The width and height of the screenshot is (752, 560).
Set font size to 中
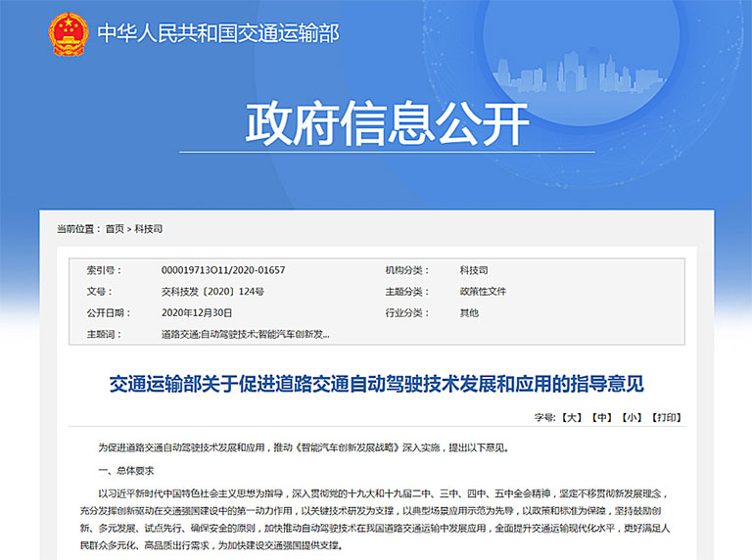point(602,418)
